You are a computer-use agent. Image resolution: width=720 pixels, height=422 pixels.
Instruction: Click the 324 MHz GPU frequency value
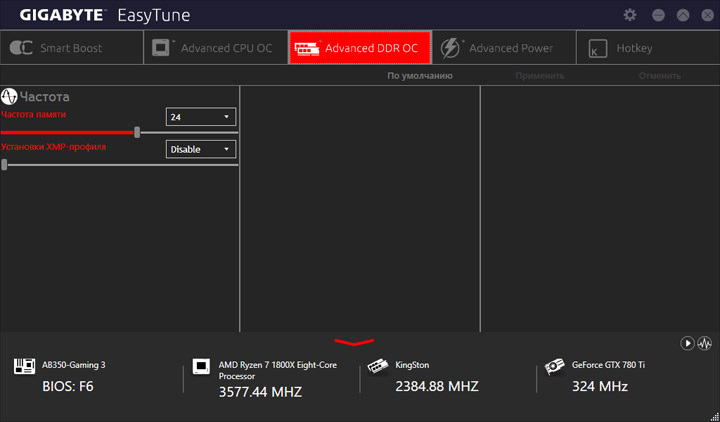pos(600,386)
